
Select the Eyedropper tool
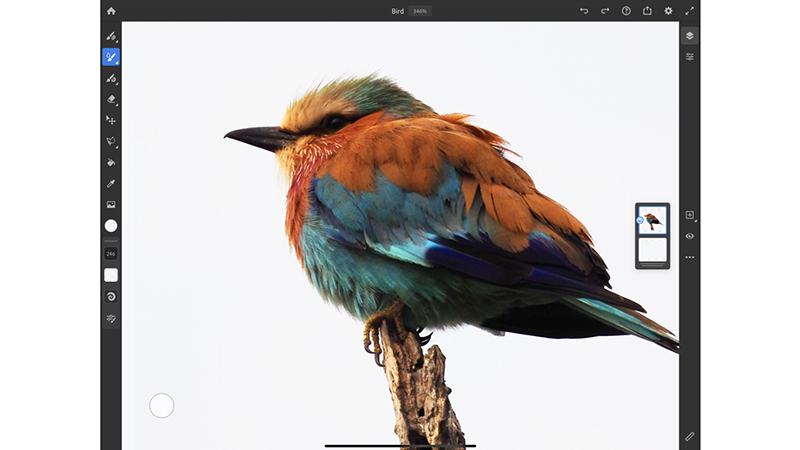coord(111,183)
